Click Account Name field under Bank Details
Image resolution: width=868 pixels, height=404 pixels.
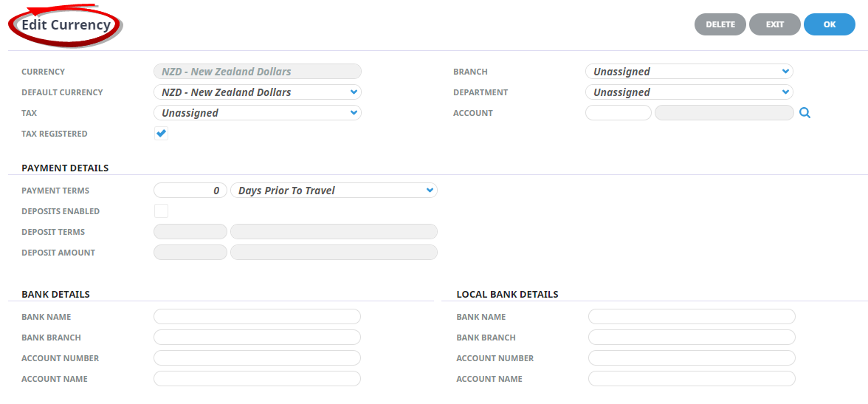pos(257,379)
